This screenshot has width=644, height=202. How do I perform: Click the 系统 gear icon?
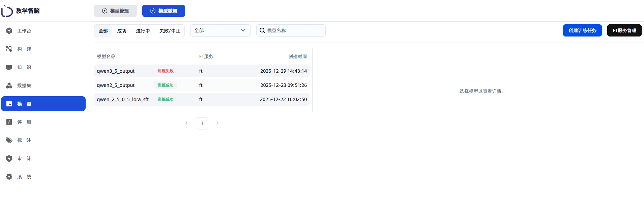tap(9, 177)
